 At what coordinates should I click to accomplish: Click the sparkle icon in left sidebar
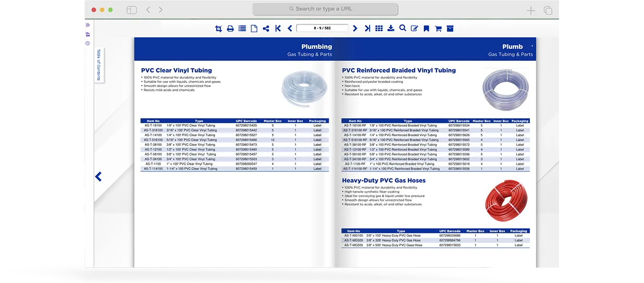(87, 25)
